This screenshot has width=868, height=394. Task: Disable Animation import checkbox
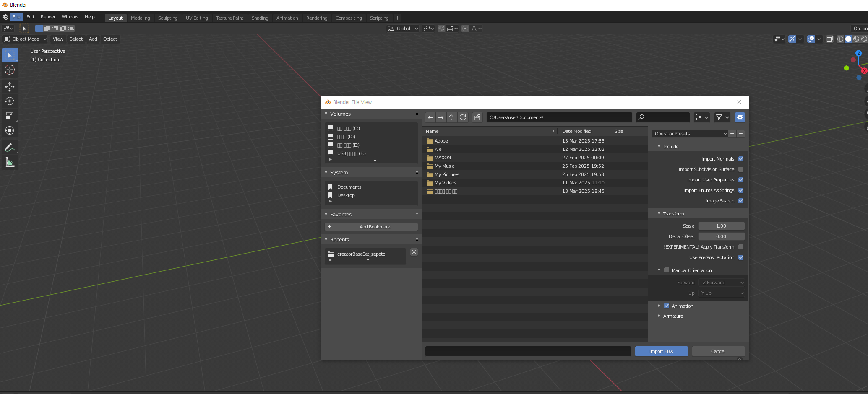pyautogui.click(x=667, y=306)
